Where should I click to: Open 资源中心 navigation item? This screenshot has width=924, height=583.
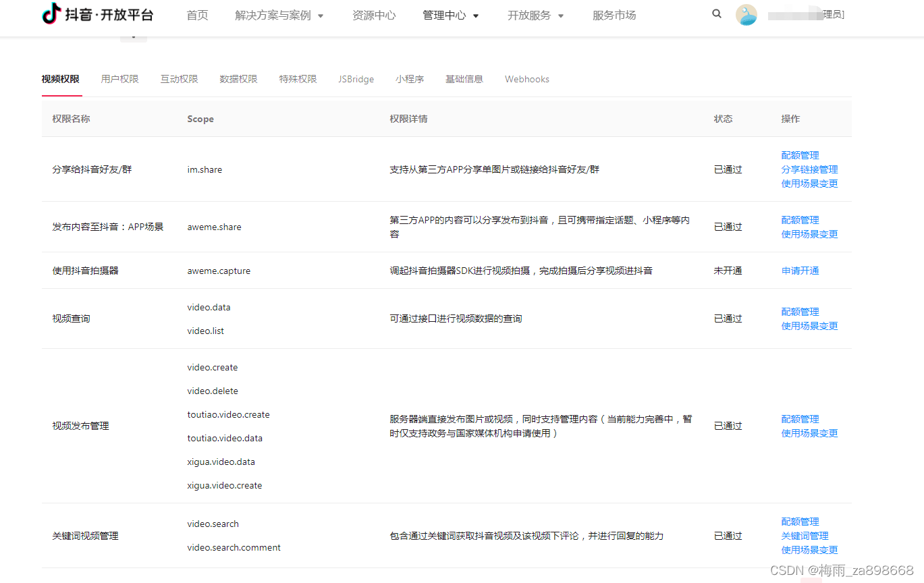tap(374, 15)
